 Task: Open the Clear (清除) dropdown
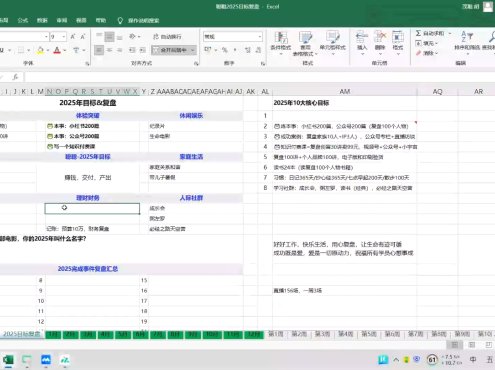click(427, 53)
